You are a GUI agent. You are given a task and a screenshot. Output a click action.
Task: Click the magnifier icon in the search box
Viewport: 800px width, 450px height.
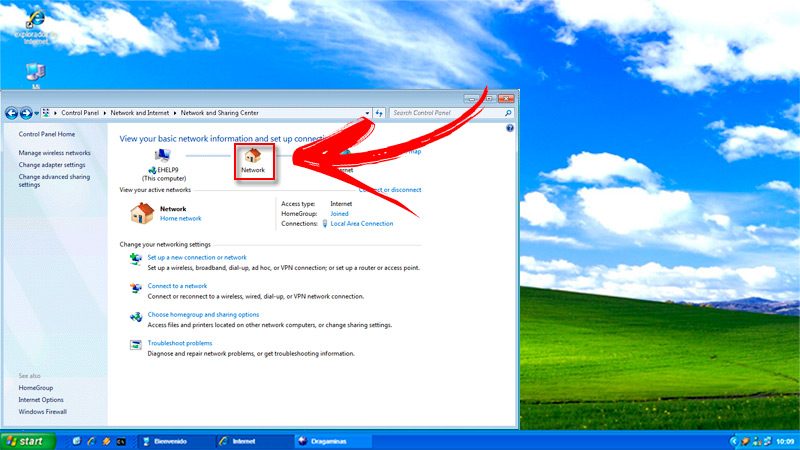coord(508,113)
